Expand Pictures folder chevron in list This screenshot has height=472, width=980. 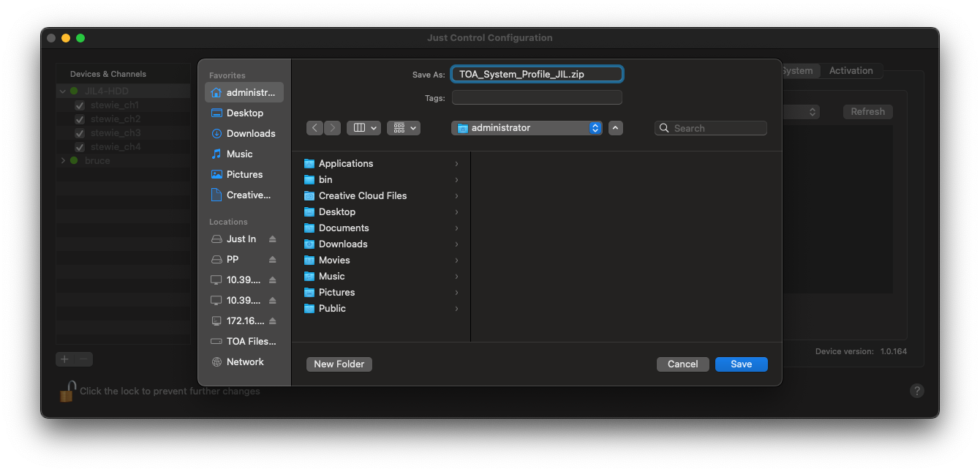(456, 293)
